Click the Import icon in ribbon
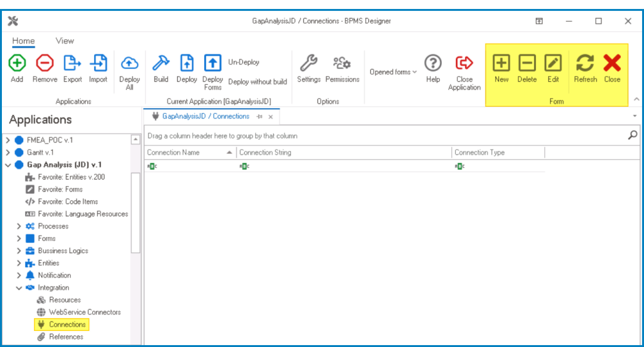Image resolution: width=644 pixels, height=347 pixels. [x=98, y=63]
